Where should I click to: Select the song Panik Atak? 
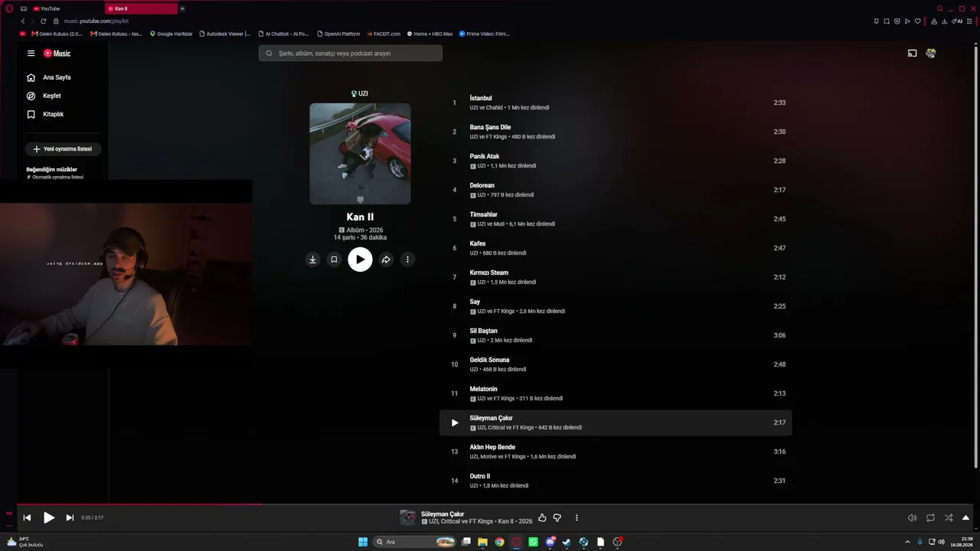click(x=485, y=156)
